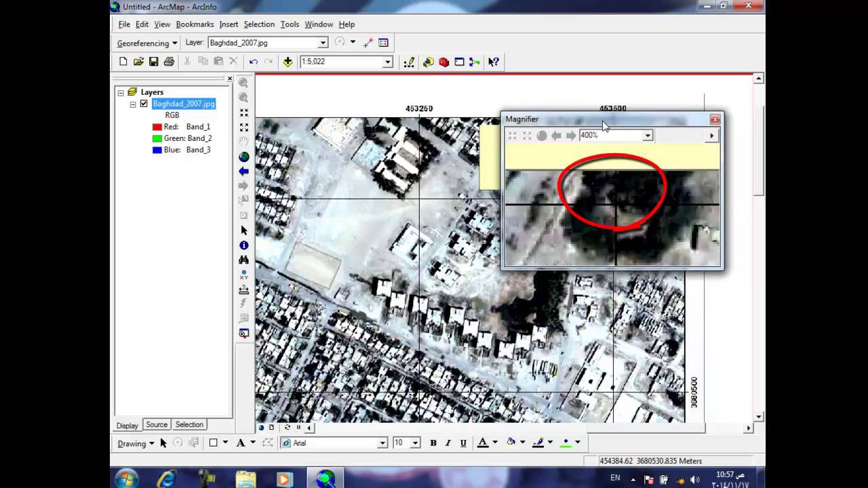Open the Drawing menu dropdown

click(x=136, y=443)
